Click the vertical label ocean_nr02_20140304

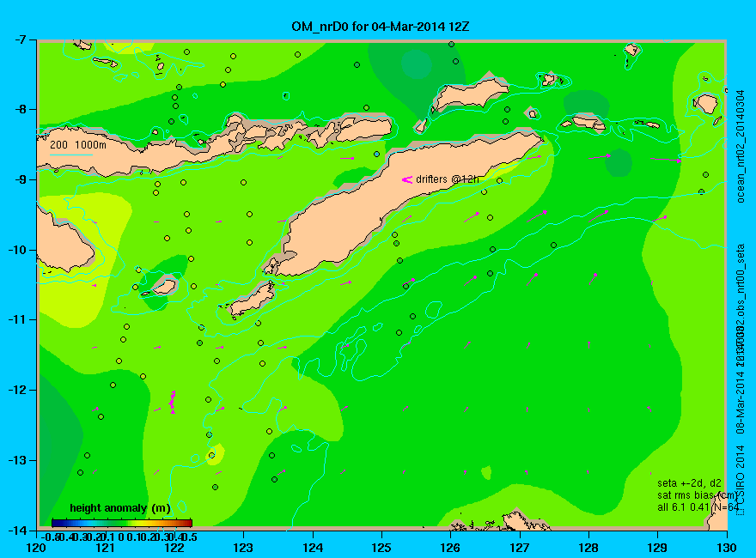pos(741,147)
